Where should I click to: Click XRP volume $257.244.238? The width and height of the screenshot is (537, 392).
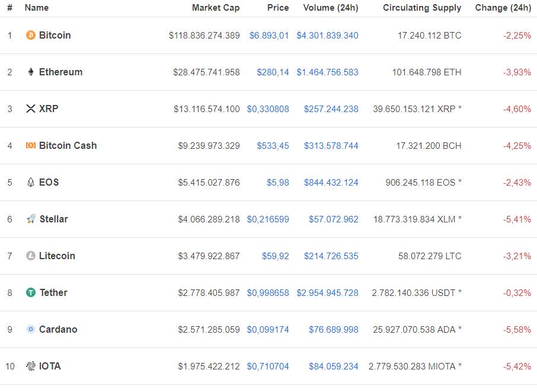(331, 109)
